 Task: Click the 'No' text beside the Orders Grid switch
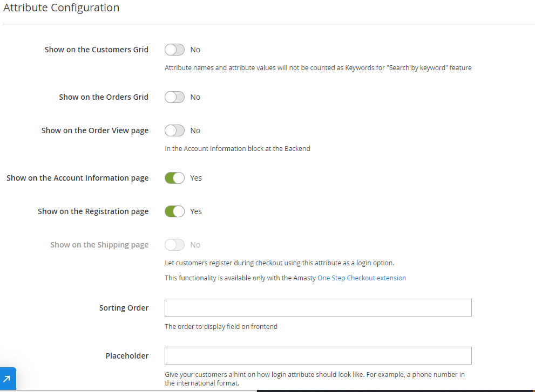195,97
